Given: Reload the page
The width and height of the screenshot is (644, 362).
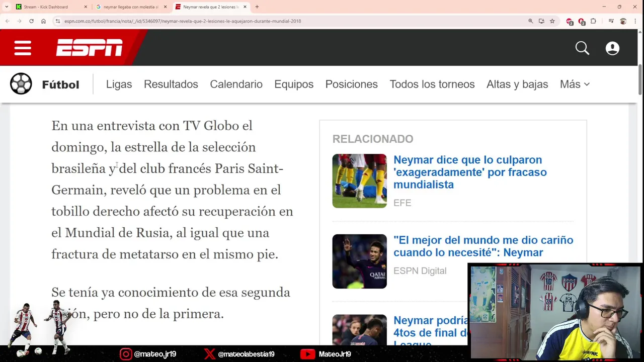Looking at the screenshot, I should (31, 21).
